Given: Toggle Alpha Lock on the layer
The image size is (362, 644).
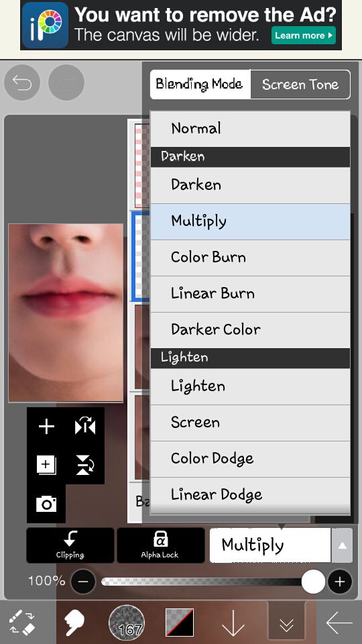Looking at the screenshot, I should tap(160, 545).
